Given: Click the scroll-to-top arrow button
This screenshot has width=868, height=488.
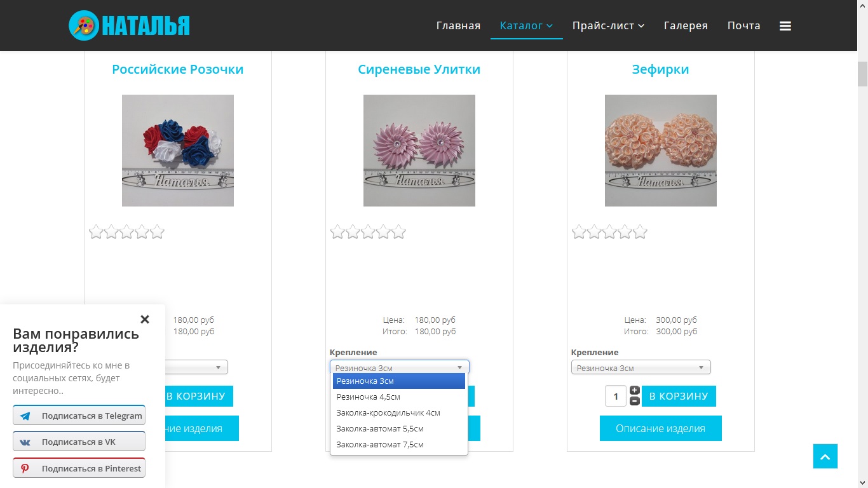Looking at the screenshot, I should 825,456.
